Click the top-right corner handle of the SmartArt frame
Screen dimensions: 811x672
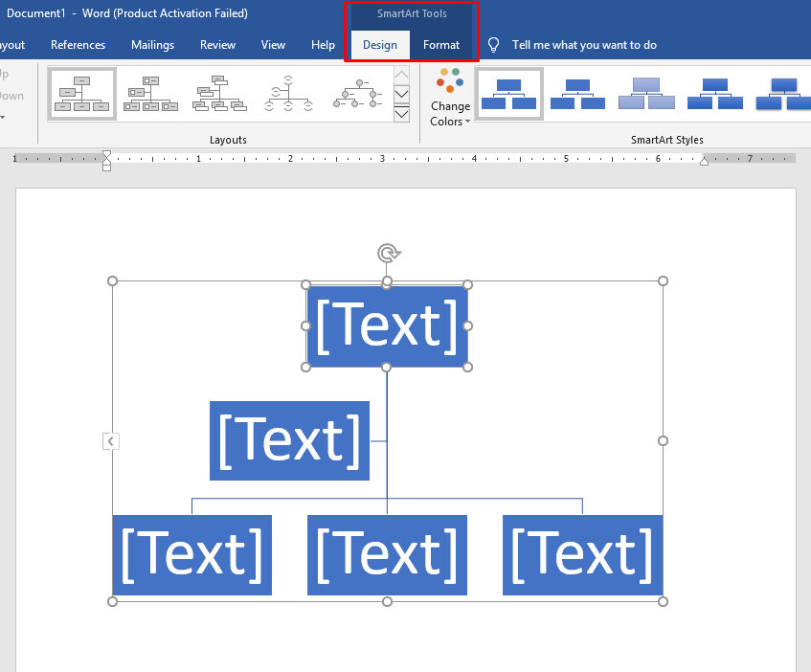pyautogui.click(x=664, y=281)
